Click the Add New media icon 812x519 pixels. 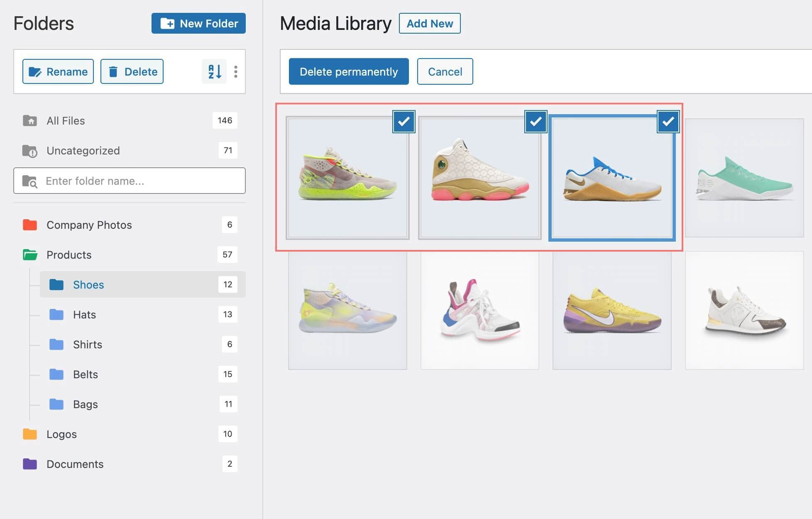(x=430, y=23)
